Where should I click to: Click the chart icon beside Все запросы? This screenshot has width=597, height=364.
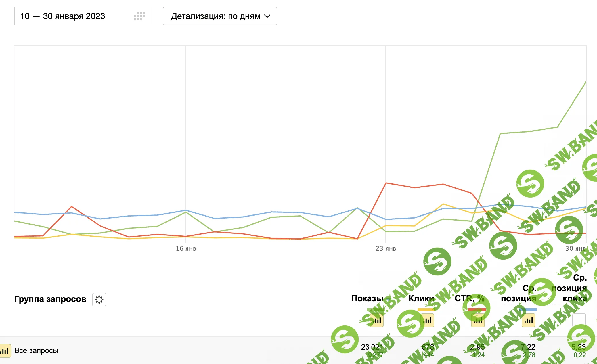pyautogui.click(x=5, y=351)
